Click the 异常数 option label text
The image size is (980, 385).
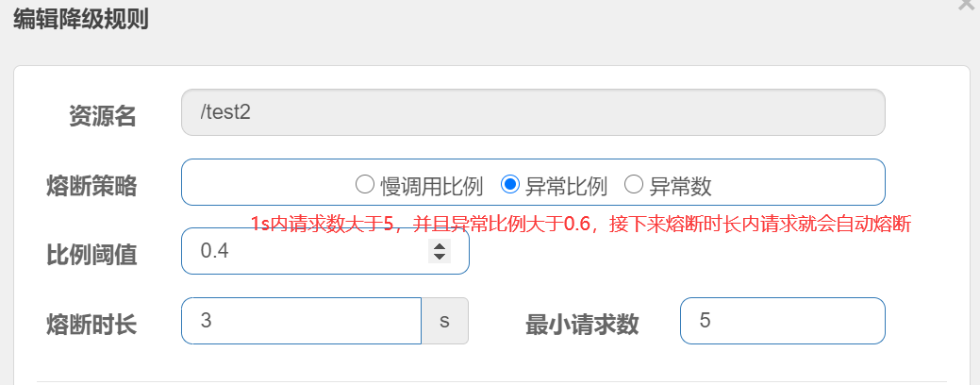pyautogui.click(x=680, y=186)
